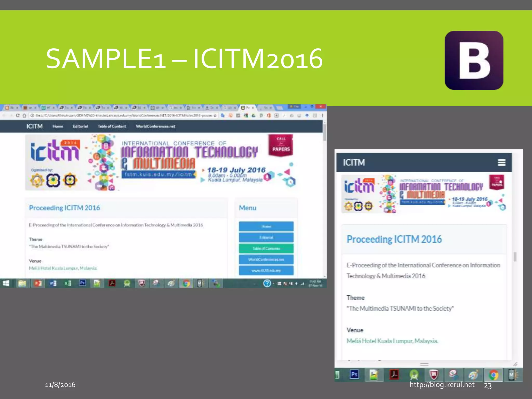Open Word from the wide taskbar

53,283
